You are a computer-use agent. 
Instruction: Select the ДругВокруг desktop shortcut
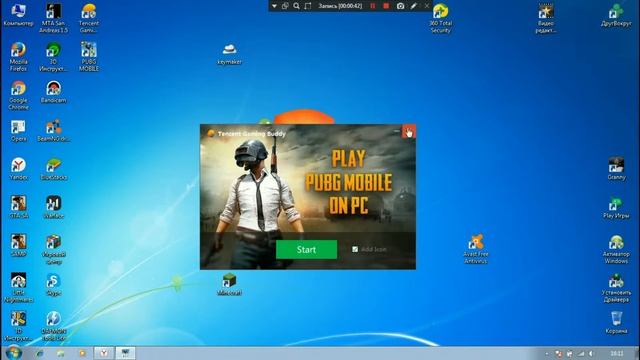pyautogui.click(x=616, y=15)
